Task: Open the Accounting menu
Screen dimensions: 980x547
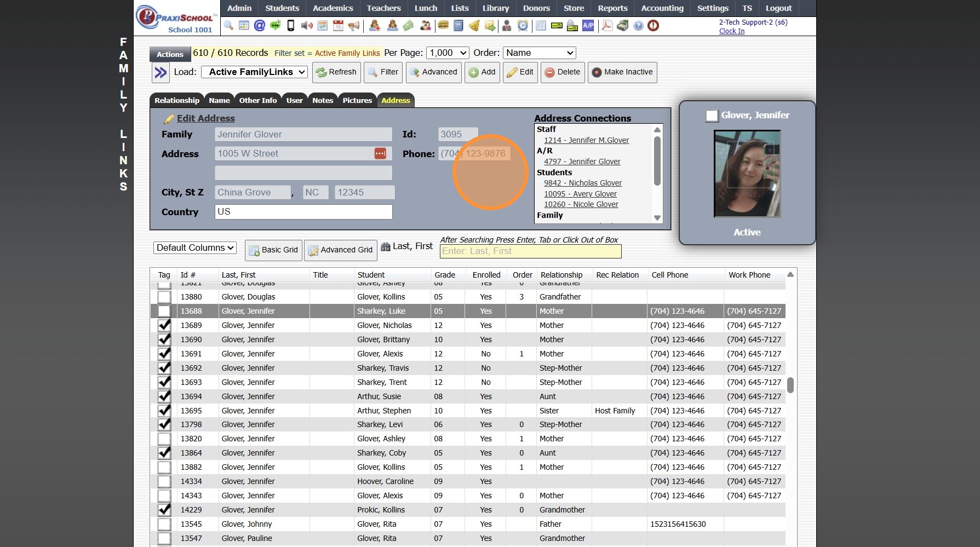Action: pyautogui.click(x=662, y=8)
